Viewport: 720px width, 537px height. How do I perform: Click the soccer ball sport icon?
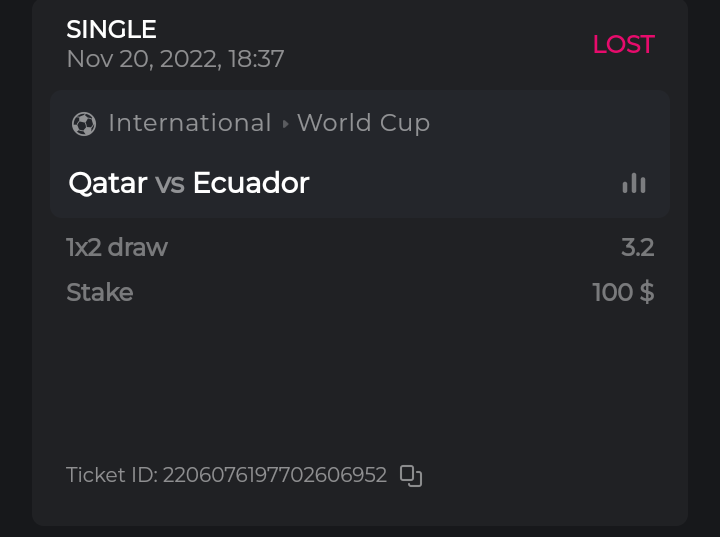coord(84,123)
